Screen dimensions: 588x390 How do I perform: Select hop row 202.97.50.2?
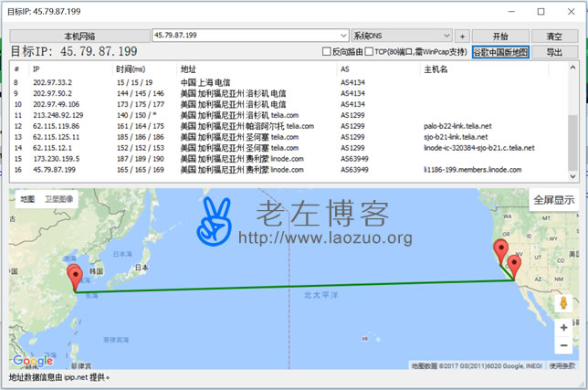(x=288, y=93)
